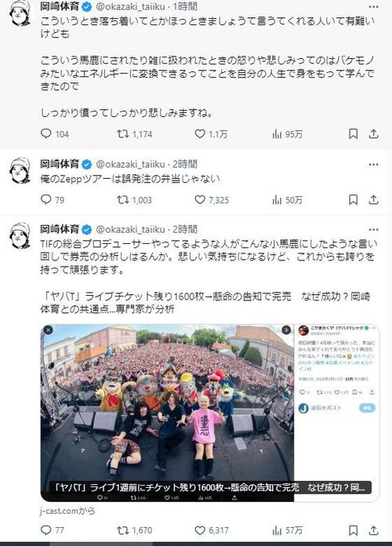
Task: Repost the tweet showing 1,003 reposts
Action: [134, 200]
